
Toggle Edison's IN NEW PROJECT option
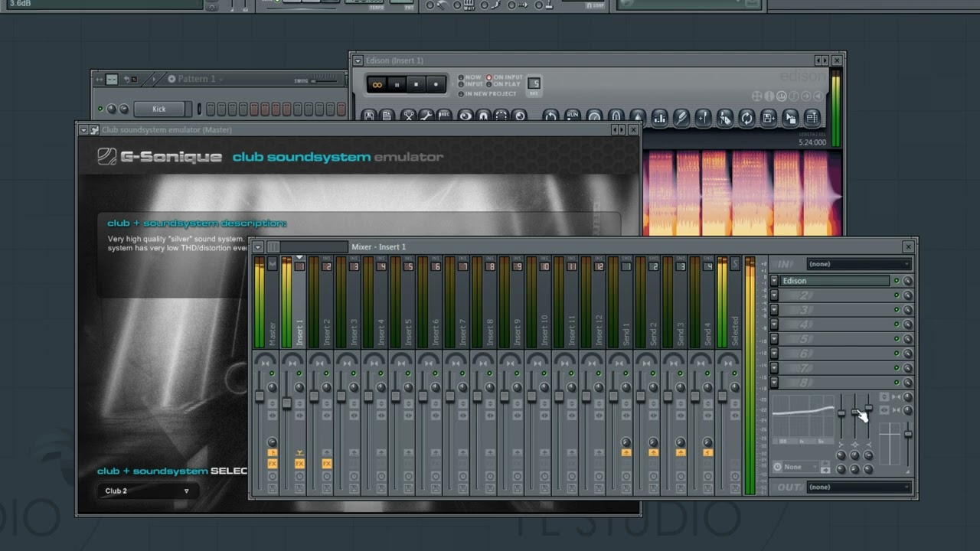[x=487, y=93]
